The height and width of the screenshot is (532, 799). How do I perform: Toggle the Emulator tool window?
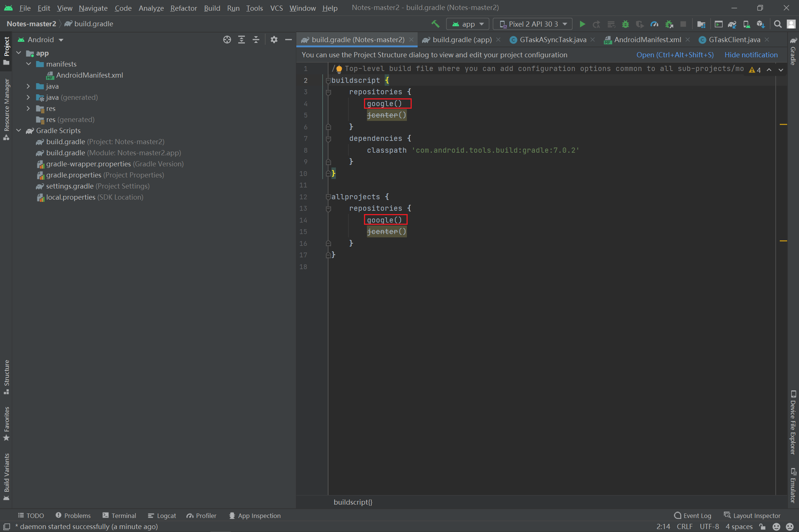[x=793, y=485]
